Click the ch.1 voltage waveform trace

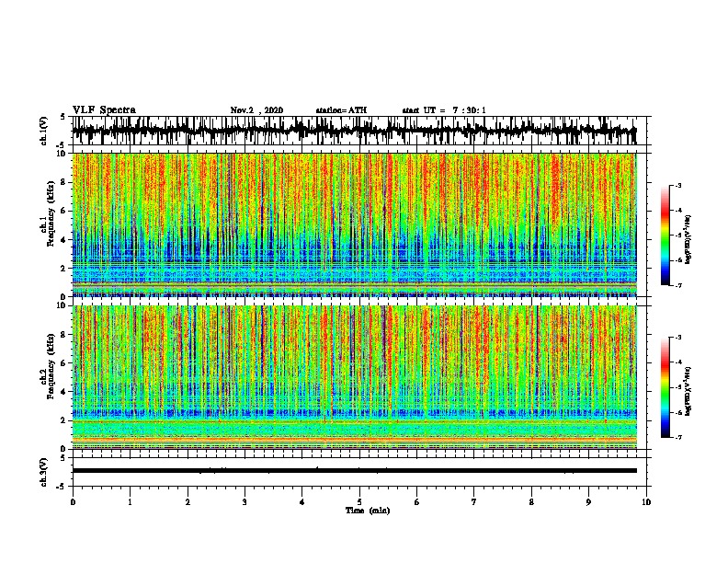[x=354, y=131]
